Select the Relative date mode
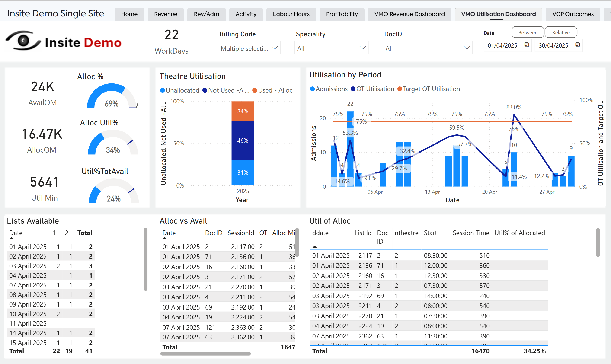Image resolution: width=611 pixels, height=364 pixels. click(561, 33)
